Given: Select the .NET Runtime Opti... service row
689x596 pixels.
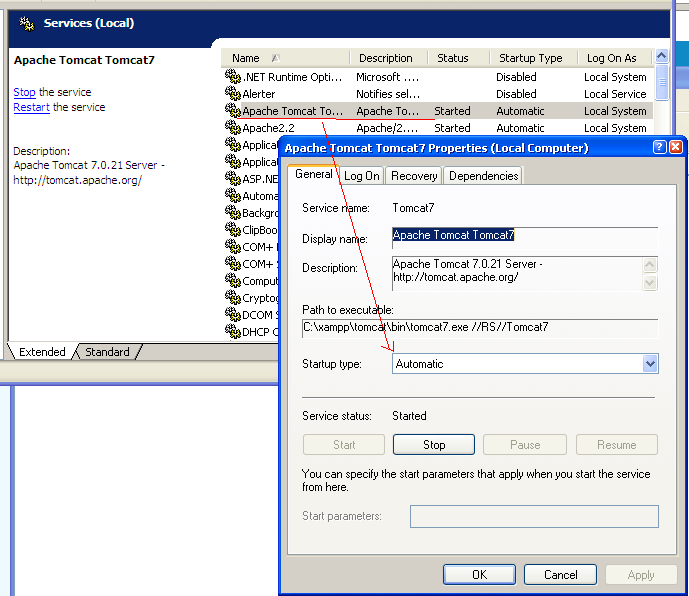Looking at the screenshot, I should point(437,77).
